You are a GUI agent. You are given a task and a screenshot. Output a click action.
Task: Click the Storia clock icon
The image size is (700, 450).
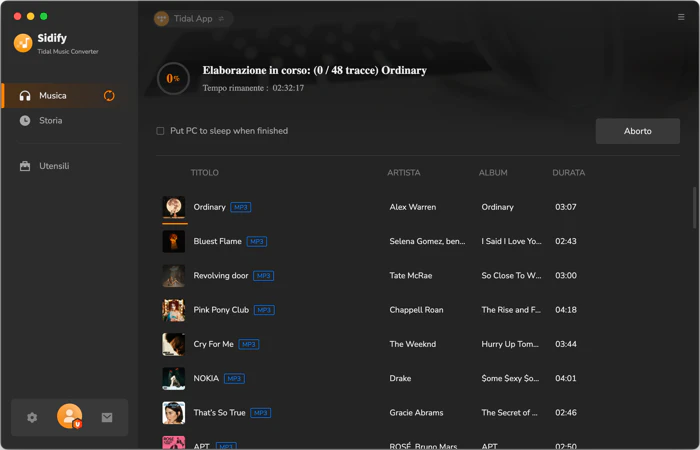(25, 121)
